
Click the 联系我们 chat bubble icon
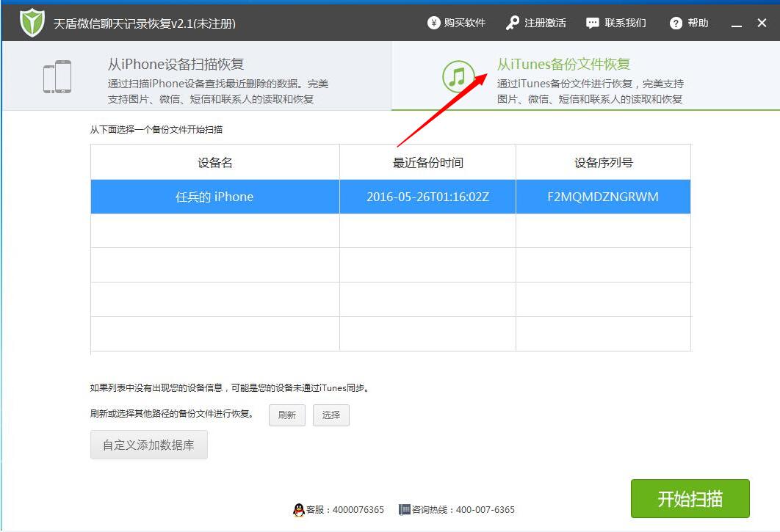click(592, 22)
